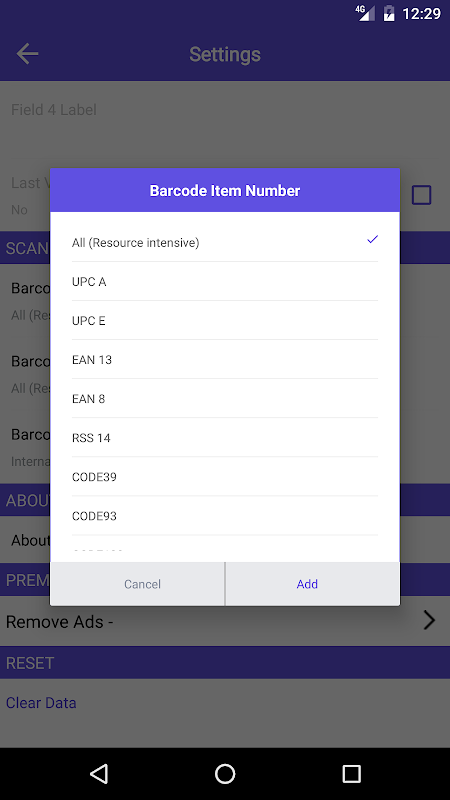
Task: Select the All (Resource intensive) option
Action: click(225, 242)
